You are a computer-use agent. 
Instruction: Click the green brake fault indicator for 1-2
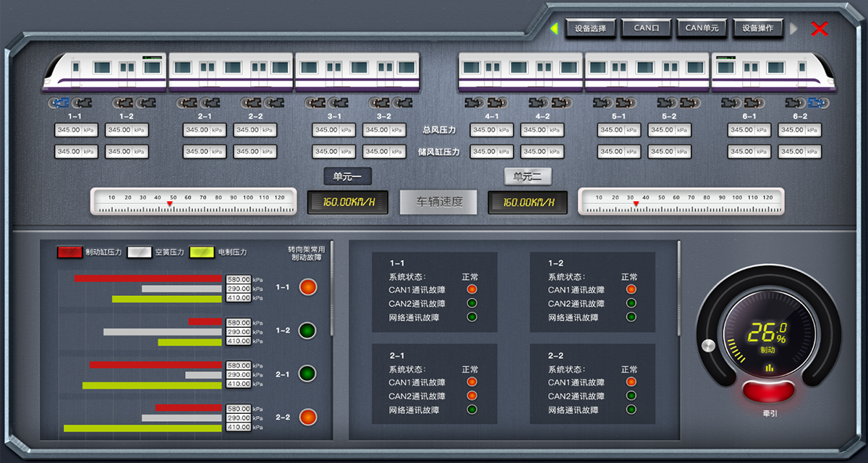point(308,331)
